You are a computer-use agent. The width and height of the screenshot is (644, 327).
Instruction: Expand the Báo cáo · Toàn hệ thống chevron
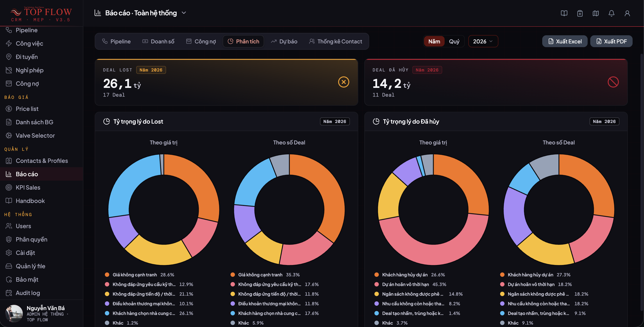click(x=184, y=13)
